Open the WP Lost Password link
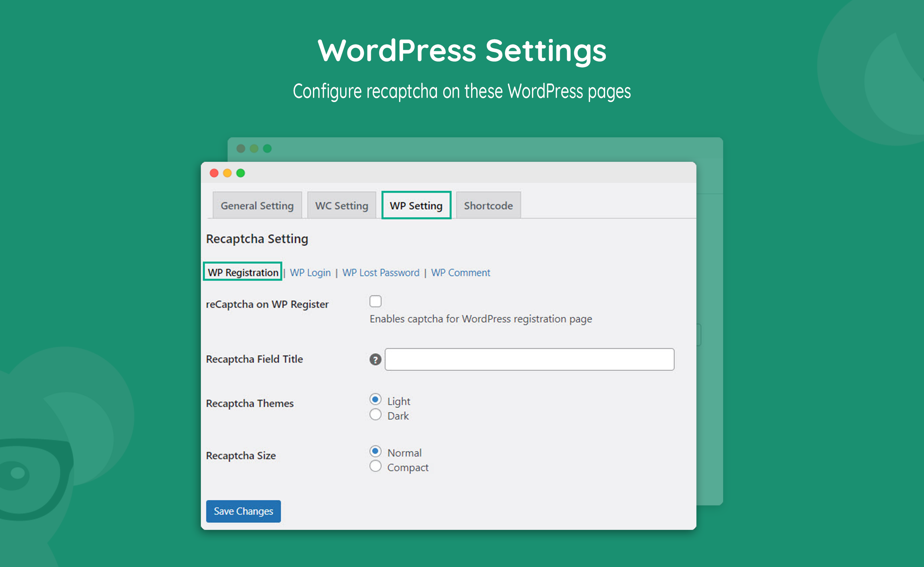Image resolution: width=924 pixels, height=567 pixels. (381, 273)
